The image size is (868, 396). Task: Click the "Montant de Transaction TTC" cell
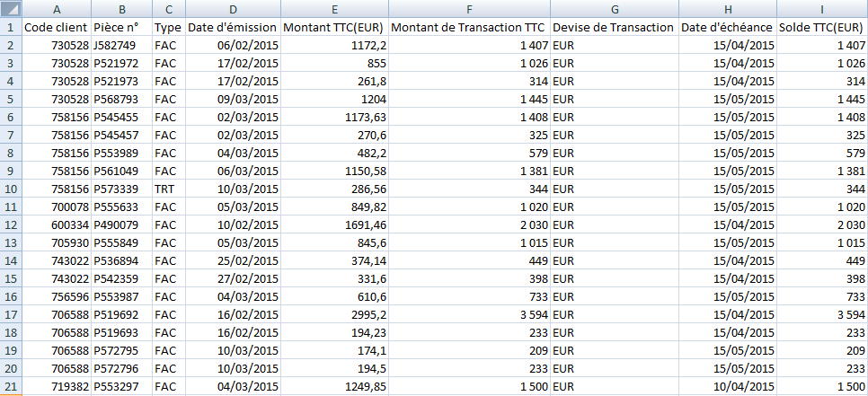click(468, 27)
